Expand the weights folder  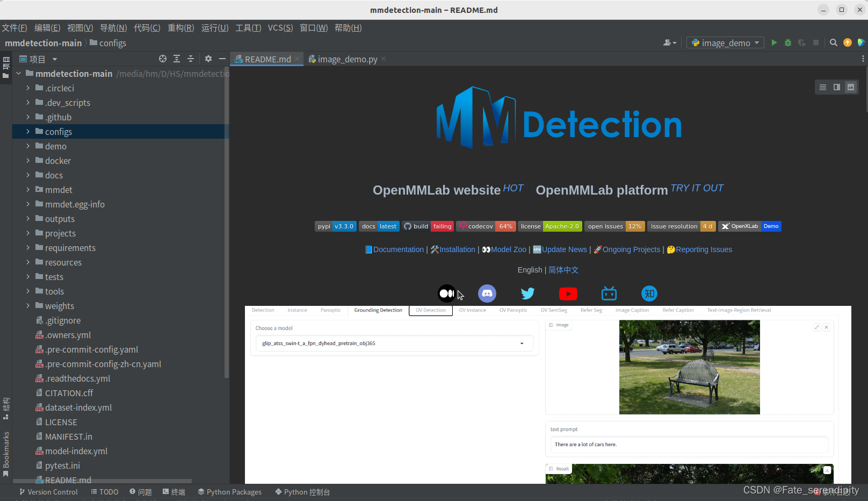tap(28, 305)
